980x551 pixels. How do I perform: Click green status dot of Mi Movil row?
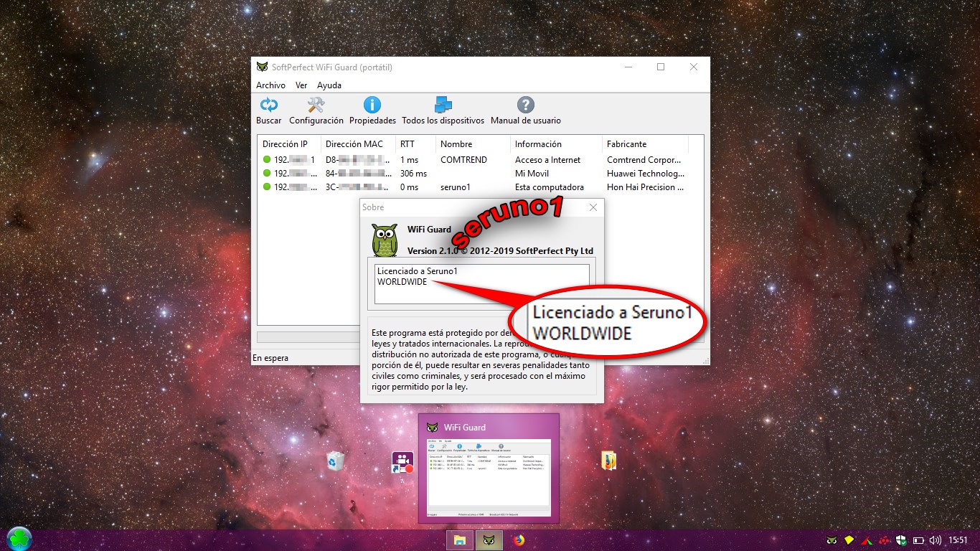click(x=267, y=174)
